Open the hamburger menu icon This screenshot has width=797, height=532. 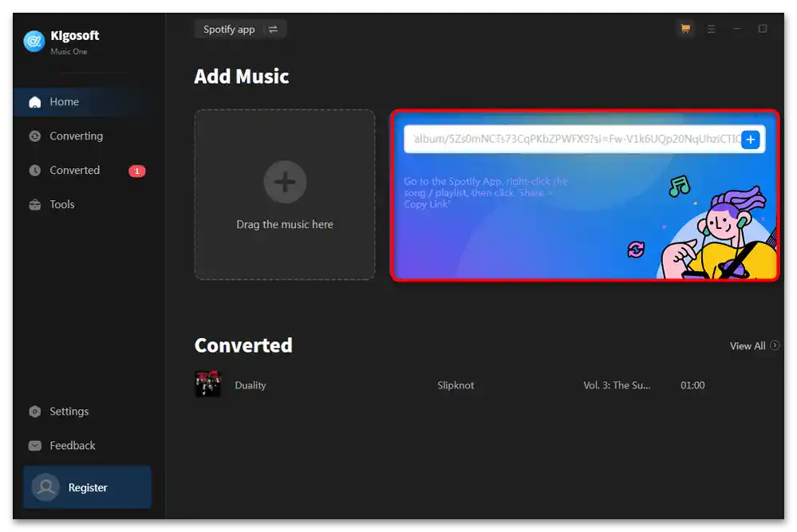tap(711, 29)
